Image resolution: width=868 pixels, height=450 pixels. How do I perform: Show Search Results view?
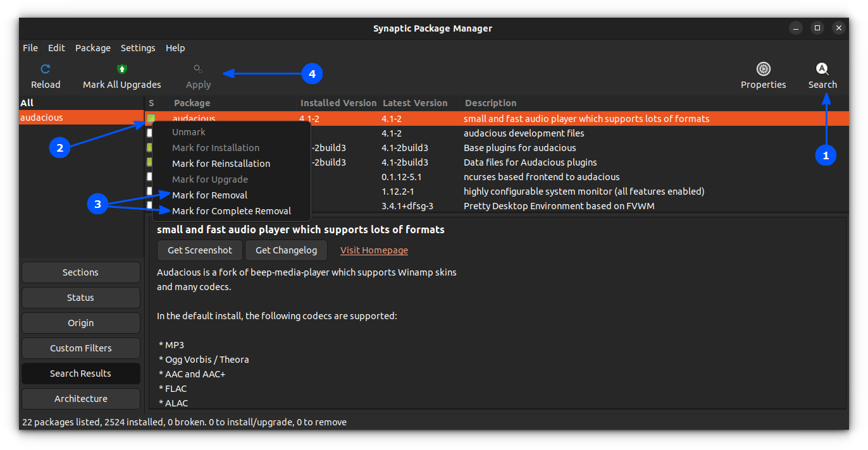click(x=80, y=374)
